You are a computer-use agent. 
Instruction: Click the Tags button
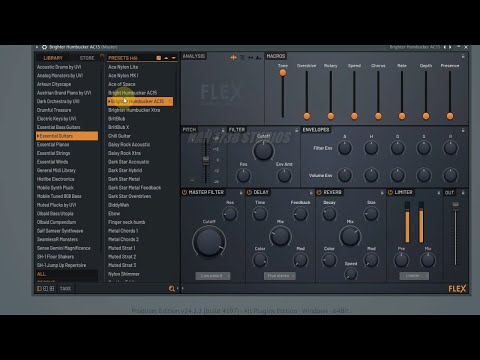(65, 289)
